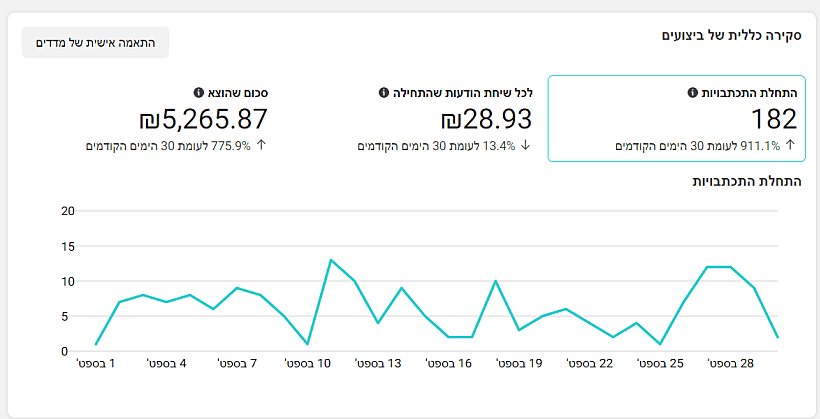The height and width of the screenshot is (419, 820).
Task: Click info icon next to לכל שיחת הודעות שהתחילה
Action: pyautogui.click(x=384, y=93)
